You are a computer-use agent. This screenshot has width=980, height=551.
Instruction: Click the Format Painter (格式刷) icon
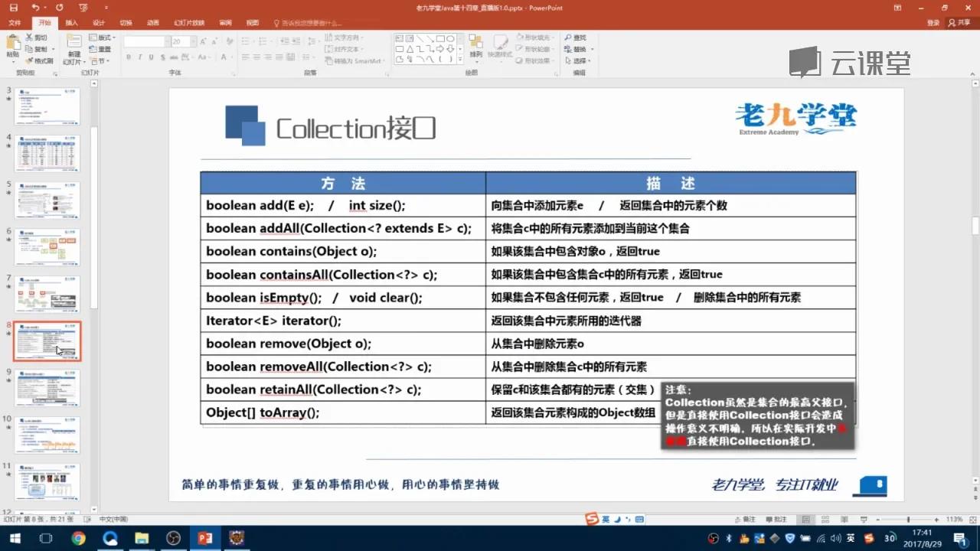pos(40,61)
